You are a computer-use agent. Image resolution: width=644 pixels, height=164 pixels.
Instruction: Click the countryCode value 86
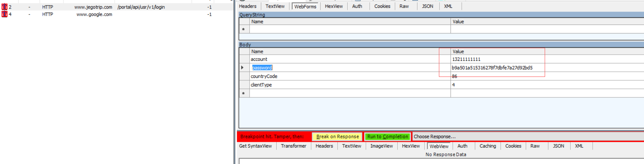tap(454, 76)
